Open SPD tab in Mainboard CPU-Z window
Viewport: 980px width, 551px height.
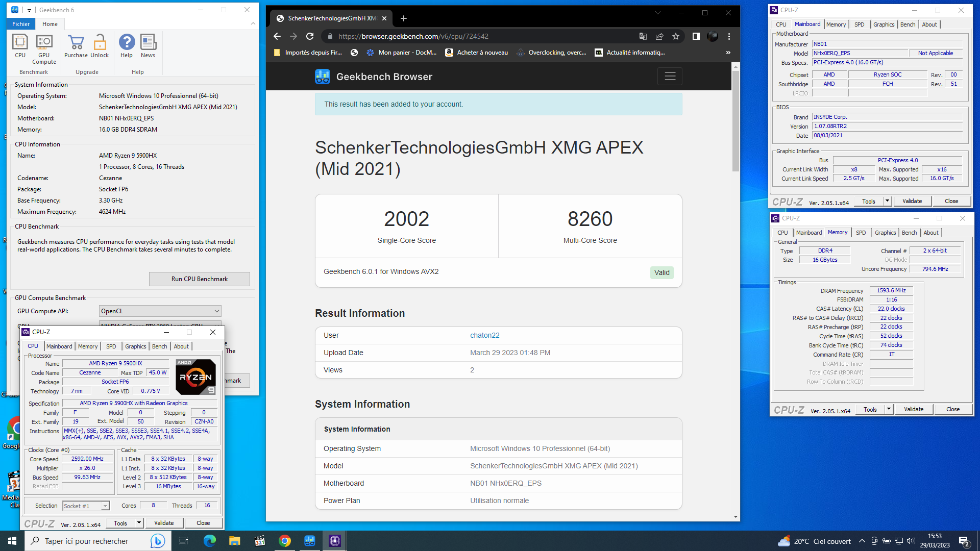point(860,24)
